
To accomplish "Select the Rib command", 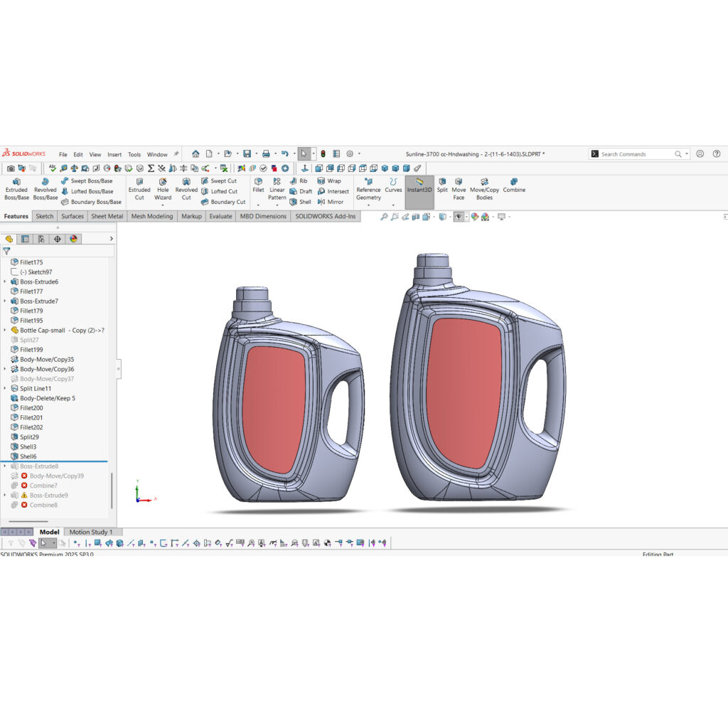I will (299, 181).
